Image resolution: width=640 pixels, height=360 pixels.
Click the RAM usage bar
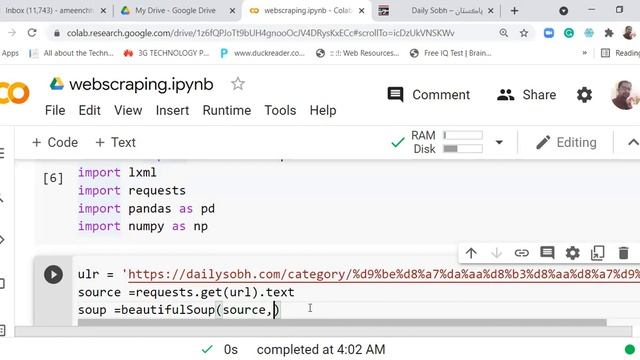coord(463,135)
